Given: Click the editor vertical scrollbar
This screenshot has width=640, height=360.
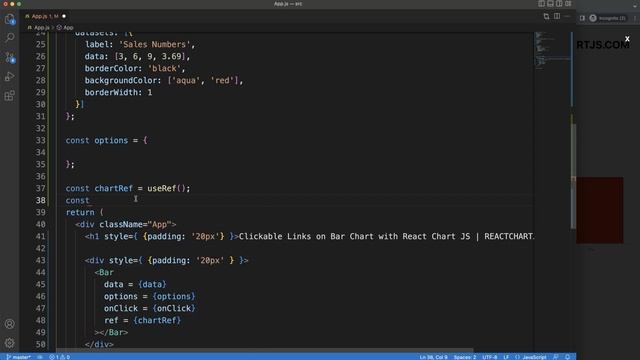Looking at the screenshot, I should [x=573, y=176].
